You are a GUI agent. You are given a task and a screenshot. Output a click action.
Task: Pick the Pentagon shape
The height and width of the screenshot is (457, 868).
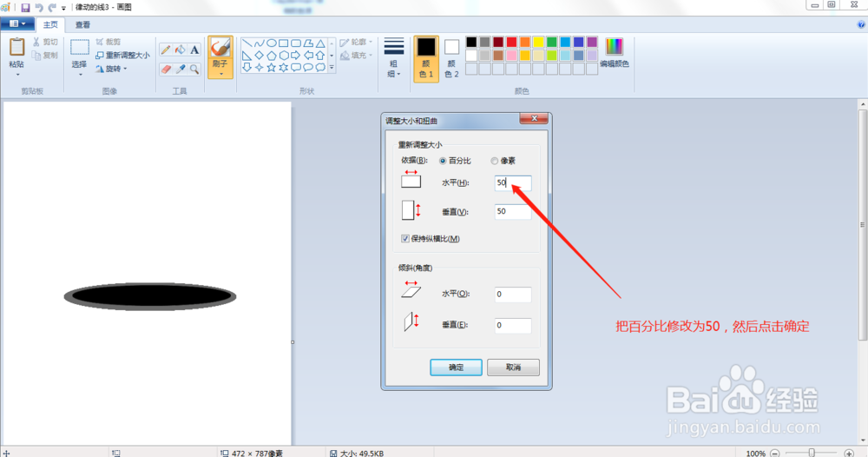click(271, 56)
